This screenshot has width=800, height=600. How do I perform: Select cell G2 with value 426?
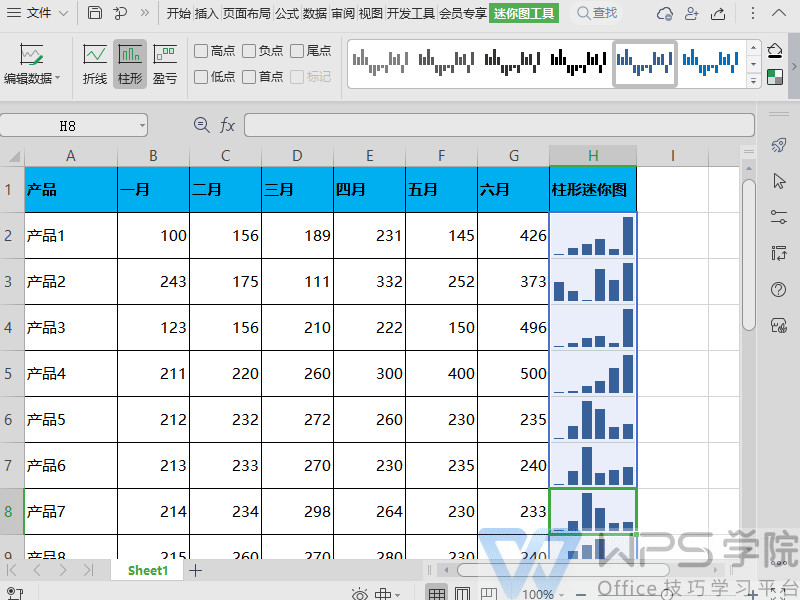[x=513, y=235]
